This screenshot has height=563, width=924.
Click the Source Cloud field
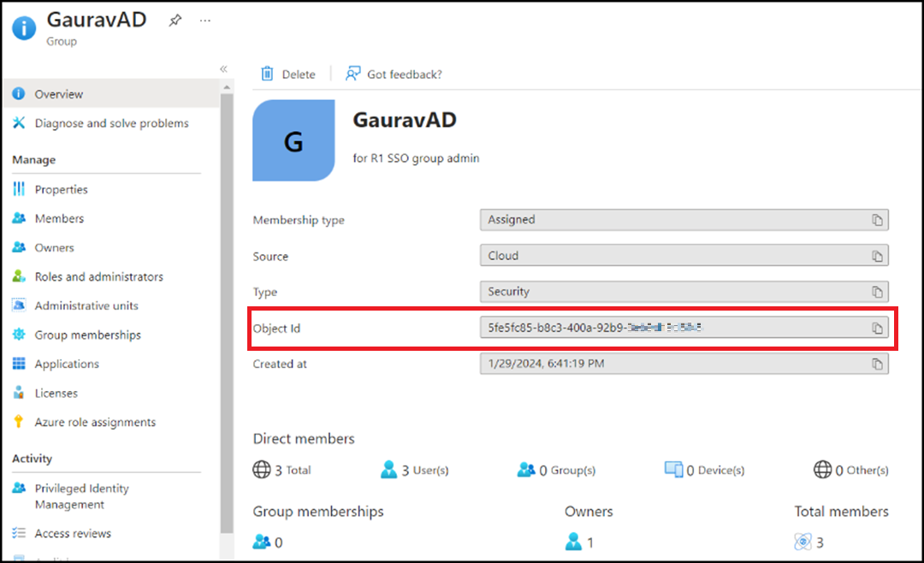[684, 256]
